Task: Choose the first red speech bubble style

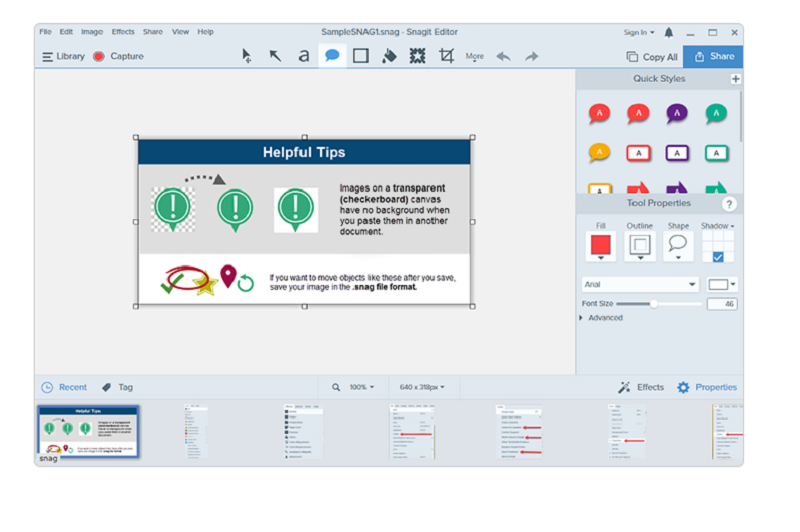Action: [x=599, y=114]
